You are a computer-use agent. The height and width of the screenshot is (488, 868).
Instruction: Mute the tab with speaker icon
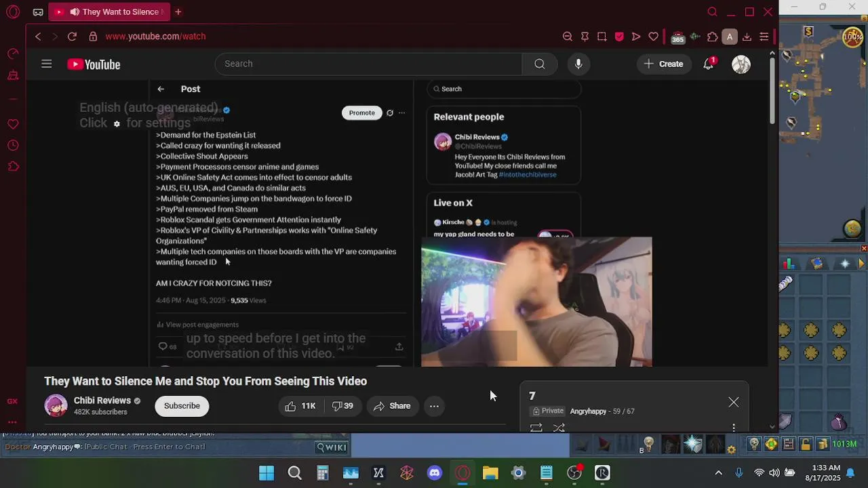[75, 12]
